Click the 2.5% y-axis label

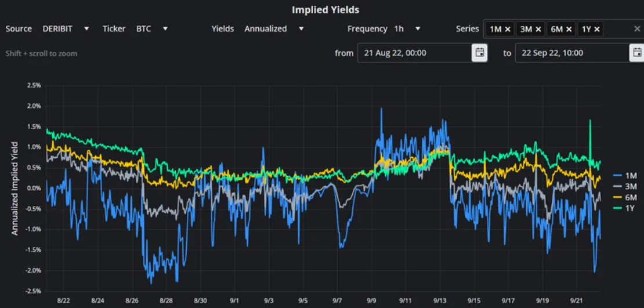click(x=34, y=85)
